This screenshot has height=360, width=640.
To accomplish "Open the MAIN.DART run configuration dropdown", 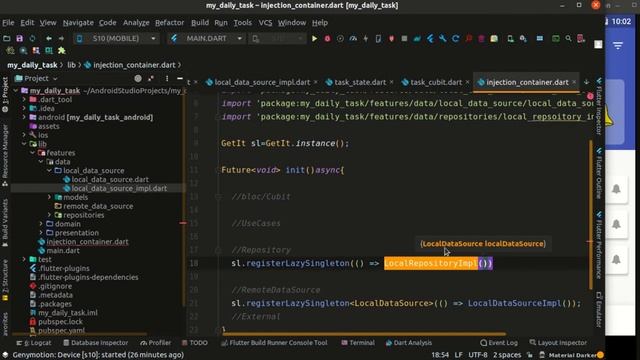I will coord(207,38).
